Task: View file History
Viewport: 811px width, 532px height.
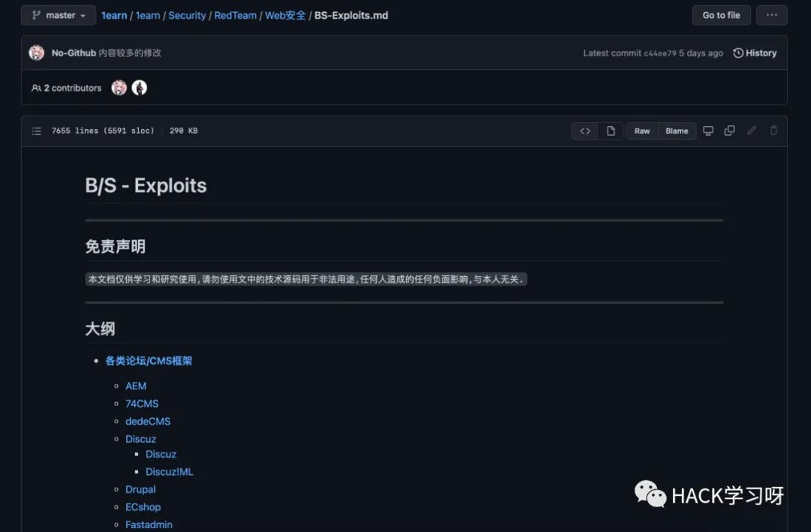Action: point(755,53)
